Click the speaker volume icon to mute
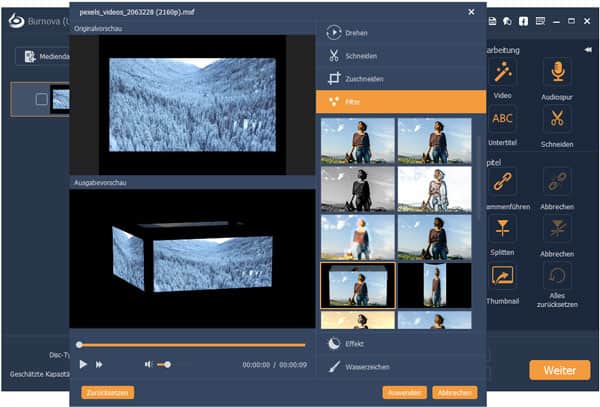Viewport: 600px width, 407px height. 149,365
